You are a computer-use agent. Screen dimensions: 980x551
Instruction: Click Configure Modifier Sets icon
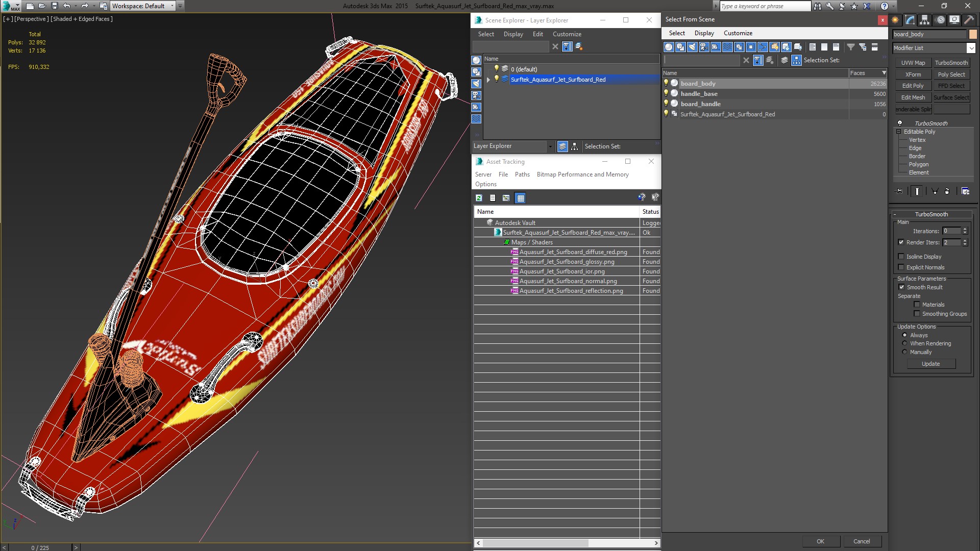coord(965,191)
